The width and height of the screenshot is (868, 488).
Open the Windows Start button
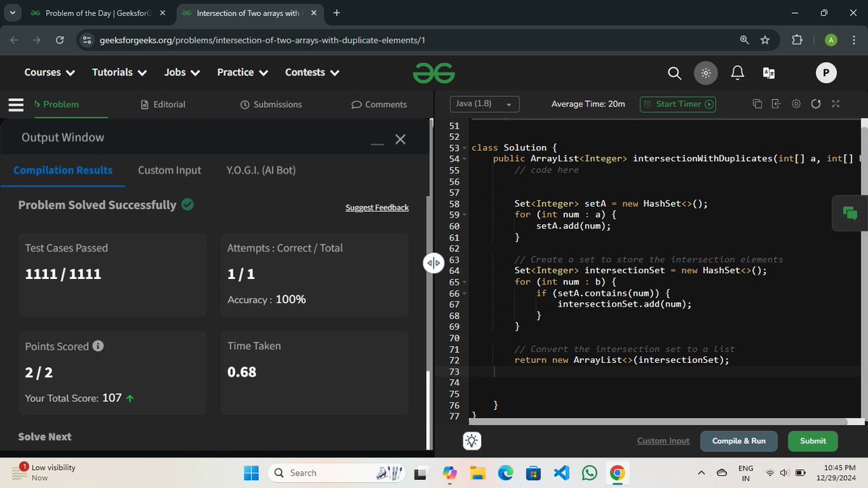pos(250,473)
